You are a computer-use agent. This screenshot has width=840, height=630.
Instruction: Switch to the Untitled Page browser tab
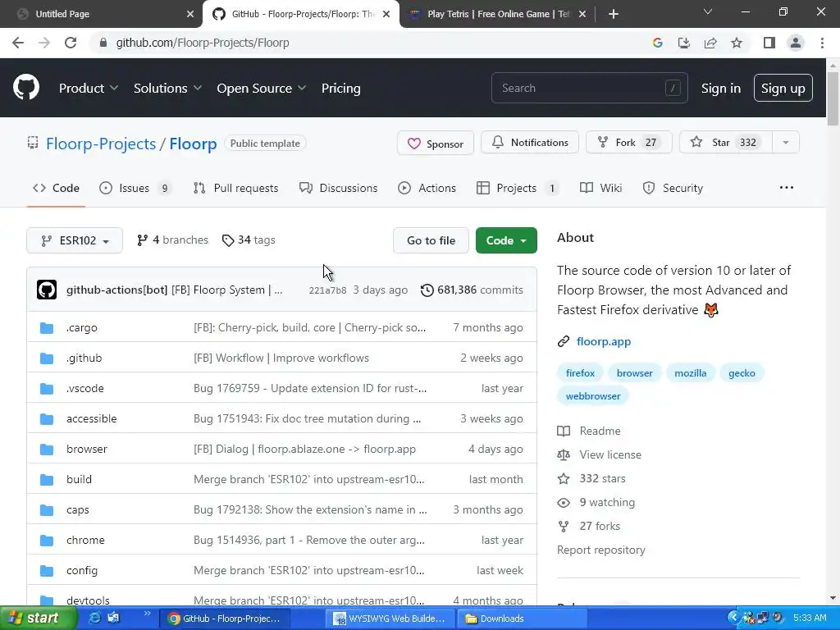coord(102,14)
